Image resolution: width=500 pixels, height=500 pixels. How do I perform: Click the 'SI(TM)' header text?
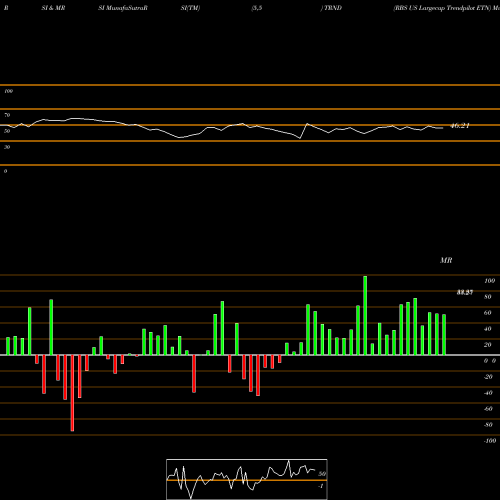coord(190,8)
